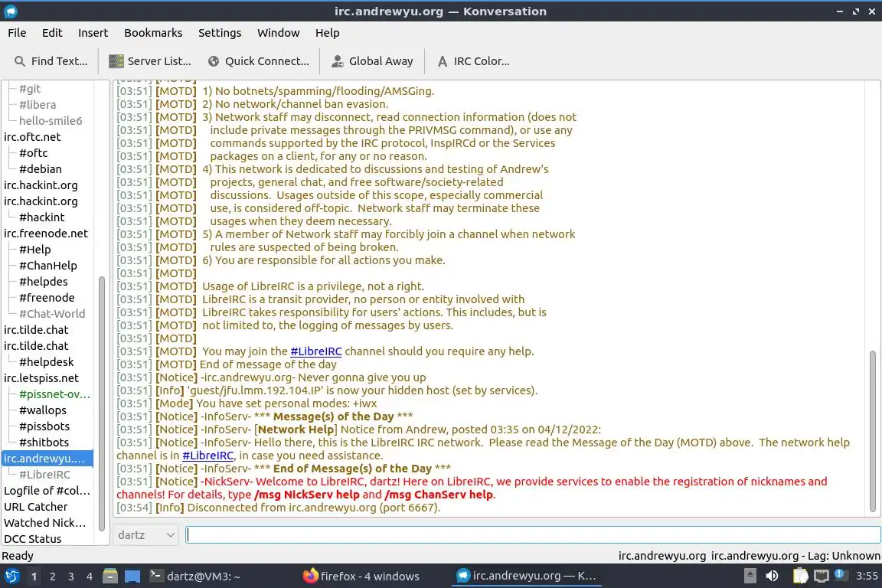
Task: Select the #oftc channel
Action: pyautogui.click(x=33, y=152)
